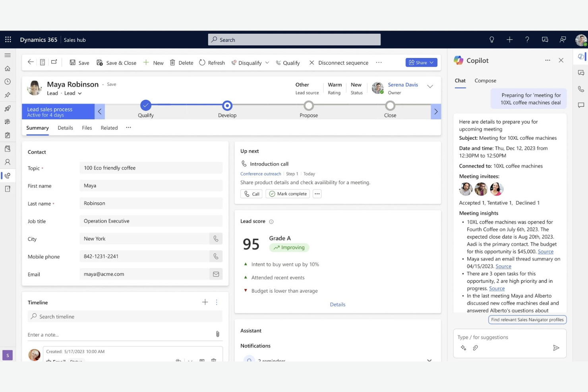Open command bar overflow ellipsis
The height and width of the screenshot is (392, 588).
[x=379, y=62]
